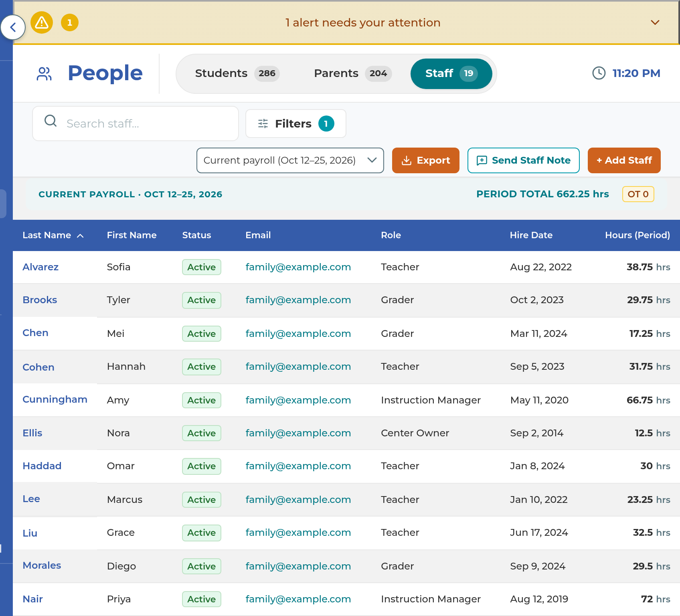This screenshot has height=616, width=680.
Task: Click the People group icon
Action: click(44, 74)
